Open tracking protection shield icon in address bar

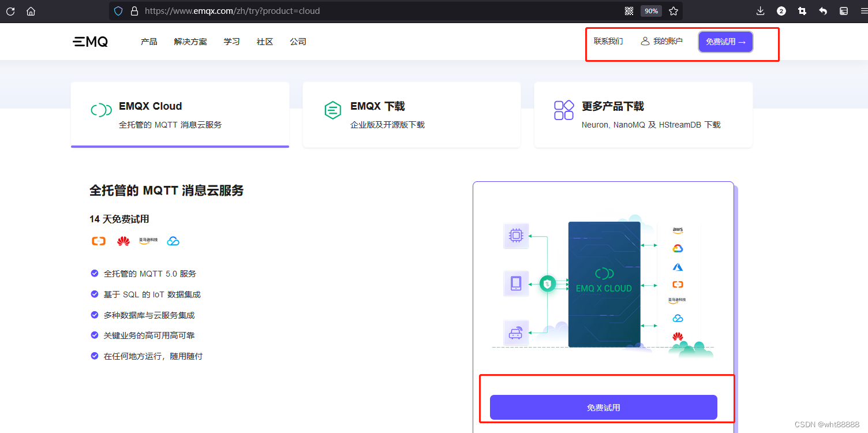(x=118, y=11)
